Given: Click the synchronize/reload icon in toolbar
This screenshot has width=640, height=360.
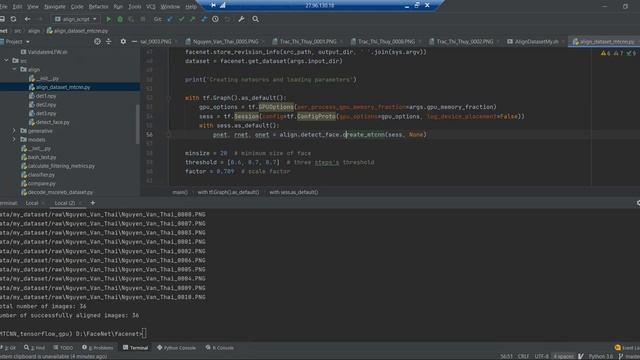Looking at the screenshot, I should coord(13,19).
